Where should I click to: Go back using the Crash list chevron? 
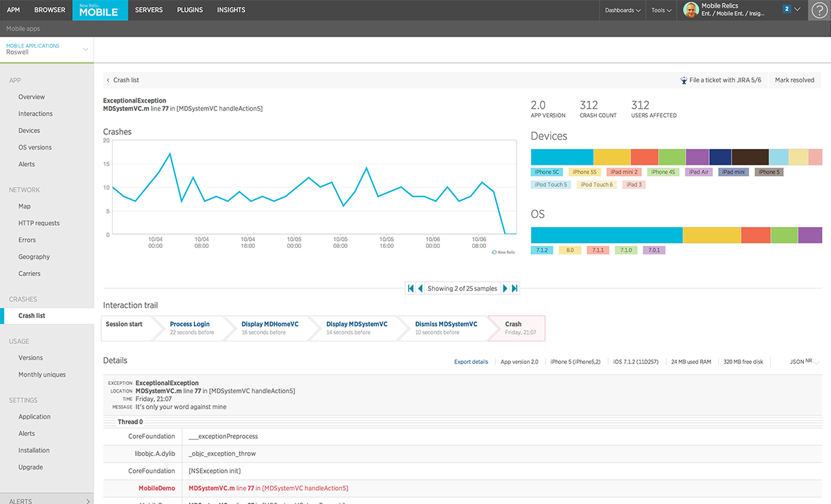(109, 80)
